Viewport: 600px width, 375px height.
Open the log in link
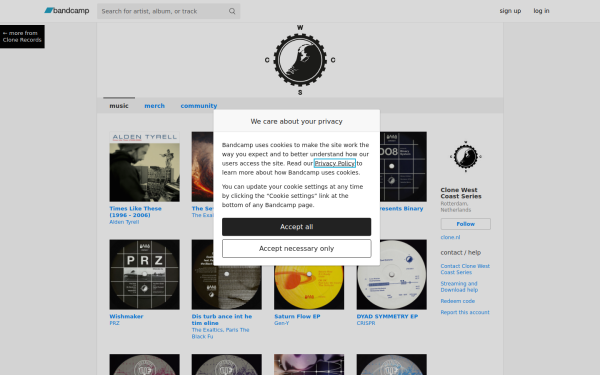pyautogui.click(x=541, y=11)
